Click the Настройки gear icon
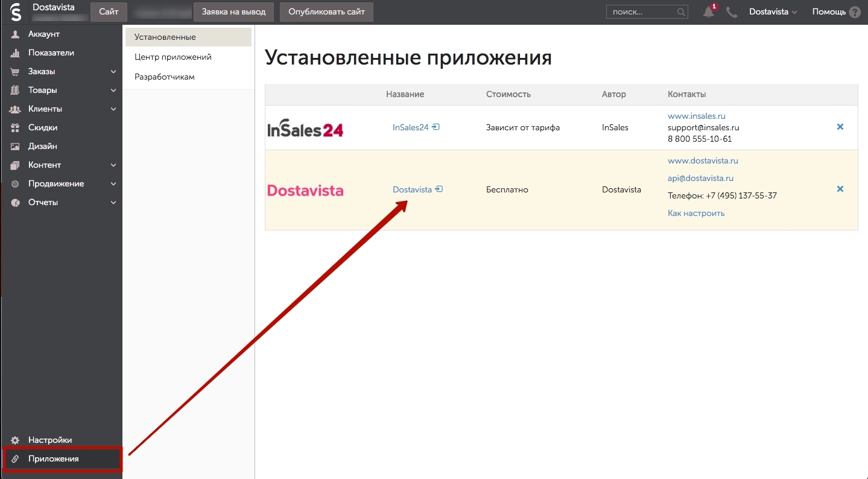This screenshot has height=479, width=868. 16,440
